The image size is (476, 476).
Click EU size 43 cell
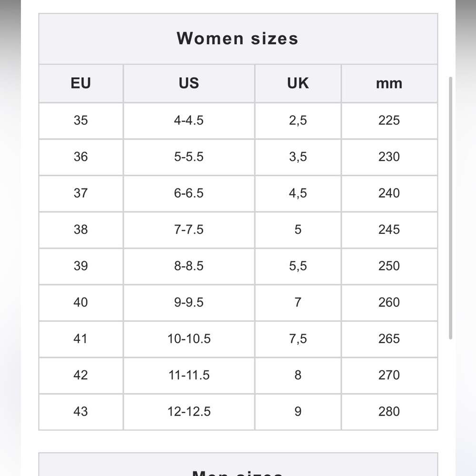tap(81, 412)
